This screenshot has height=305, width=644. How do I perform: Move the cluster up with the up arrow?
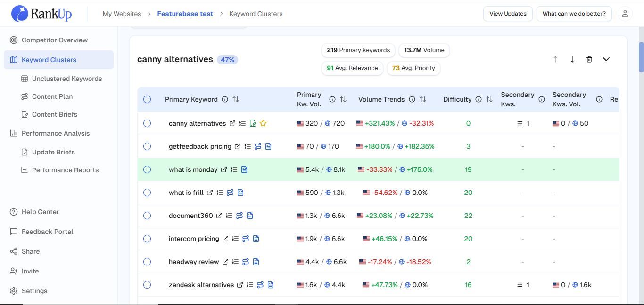555,59
